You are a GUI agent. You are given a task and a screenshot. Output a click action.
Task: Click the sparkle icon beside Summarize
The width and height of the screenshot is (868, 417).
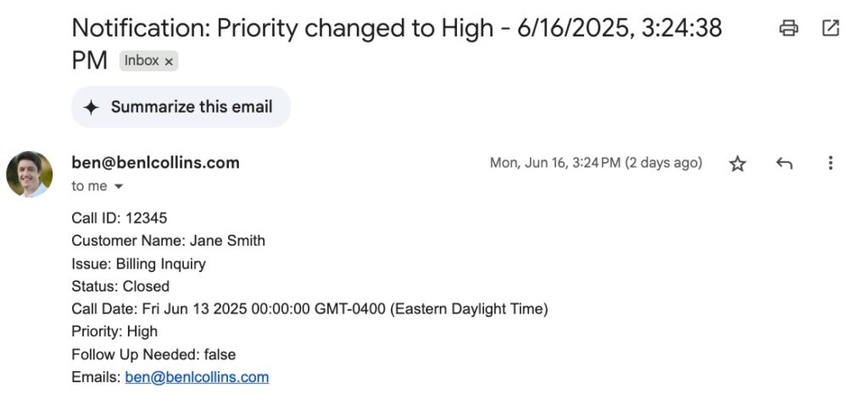click(x=92, y=108)
